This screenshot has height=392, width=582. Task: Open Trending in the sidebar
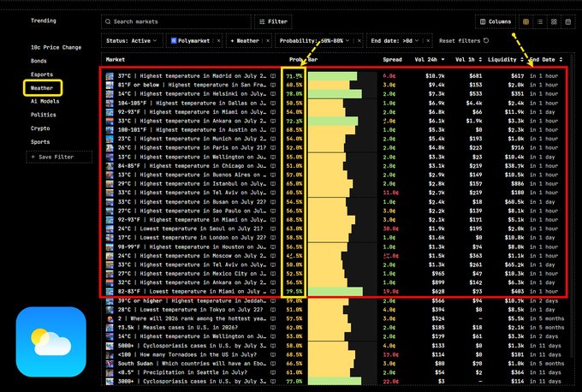click(44, 21)
